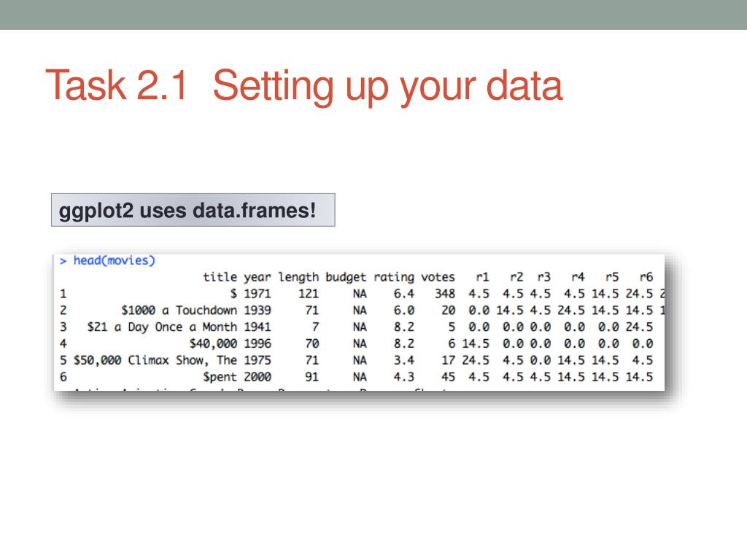
Task: Click the year value '1971'
Action: [258, 294]
